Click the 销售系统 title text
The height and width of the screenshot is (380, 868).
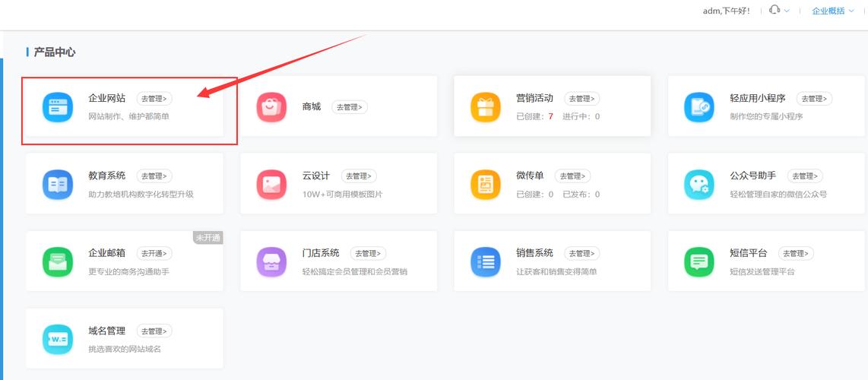pos(535,253)
